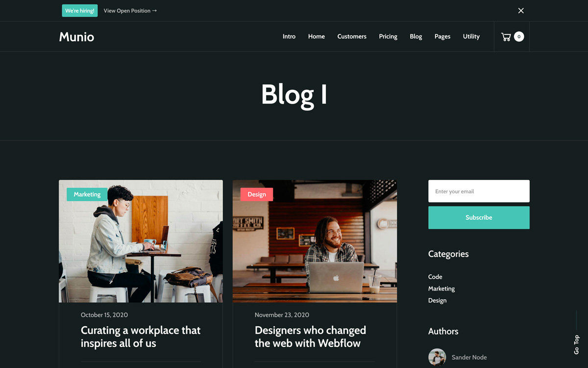The height and width of the screenshot is (368, 588).
Task: Click the Enter your email field
Action: point(479,191)
